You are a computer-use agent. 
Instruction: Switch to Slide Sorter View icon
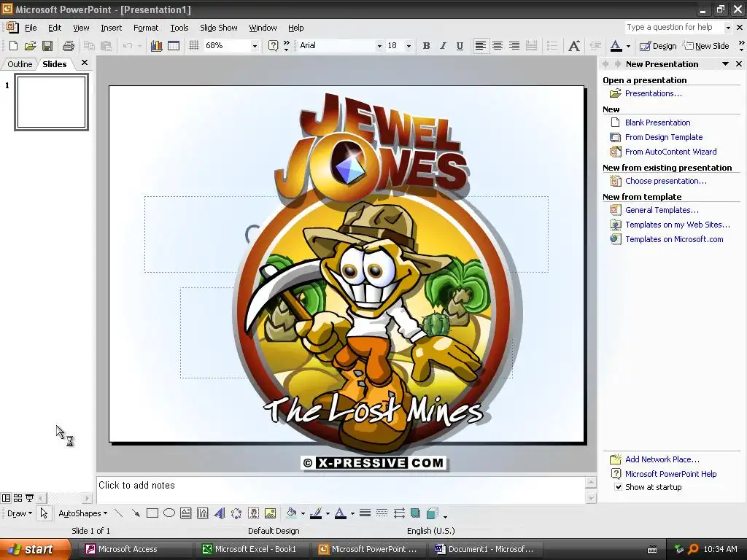[x=18, y=498]
